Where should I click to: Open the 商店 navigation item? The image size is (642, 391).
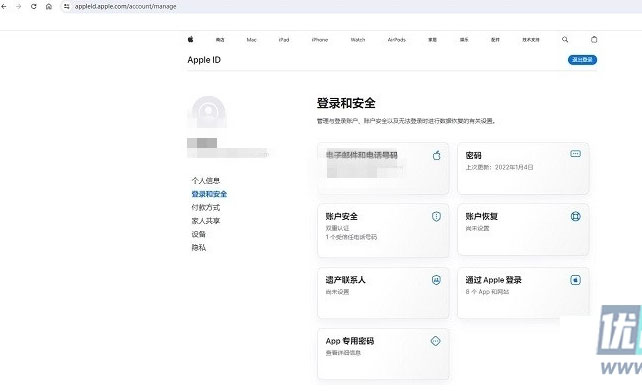pyautogui.click(x=220, y=40)
